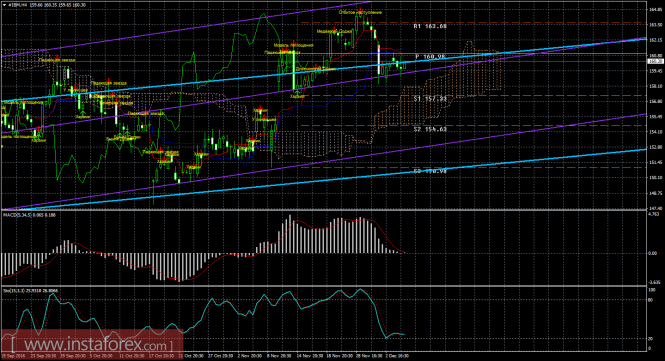Screen dimensions: 665x361
Task: Select the 'Харами' pattern label below long candle
Action: click(297, 97)
